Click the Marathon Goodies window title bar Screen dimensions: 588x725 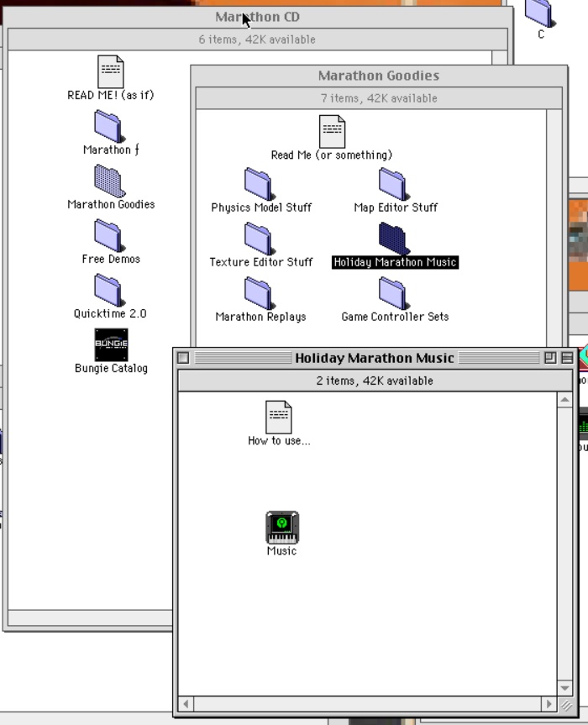click(378, 76)
